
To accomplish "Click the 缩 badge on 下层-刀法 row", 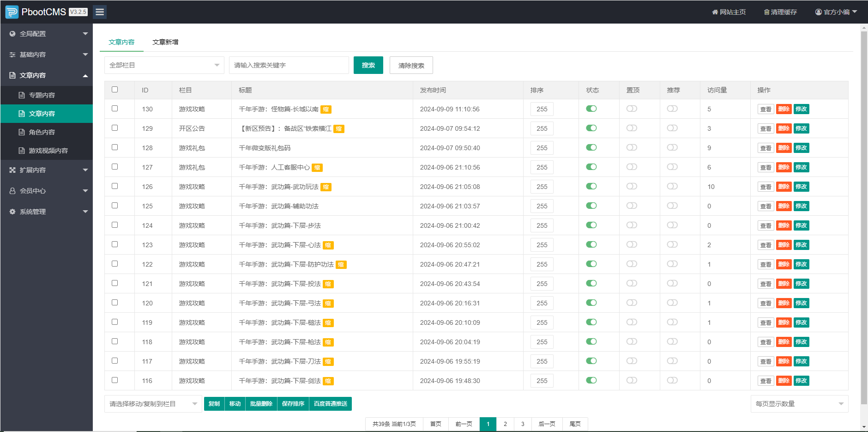I will pyautogui.click(x=328, y=362).
